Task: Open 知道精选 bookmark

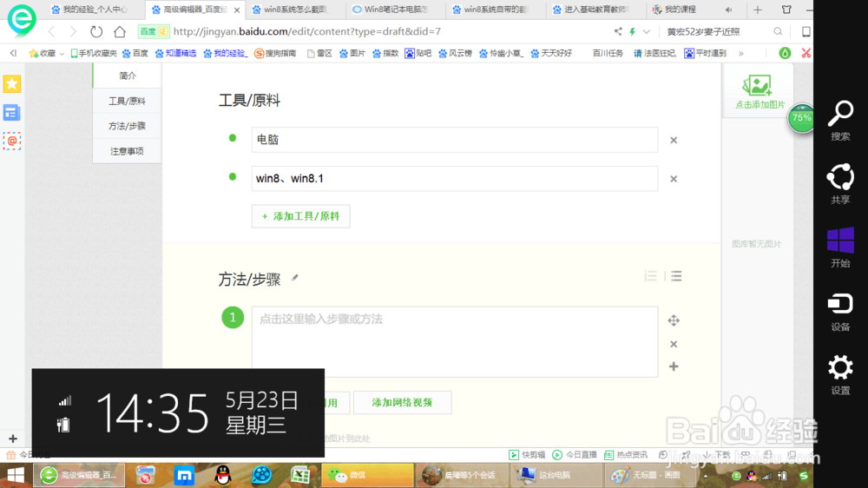Action: point(175,53)
